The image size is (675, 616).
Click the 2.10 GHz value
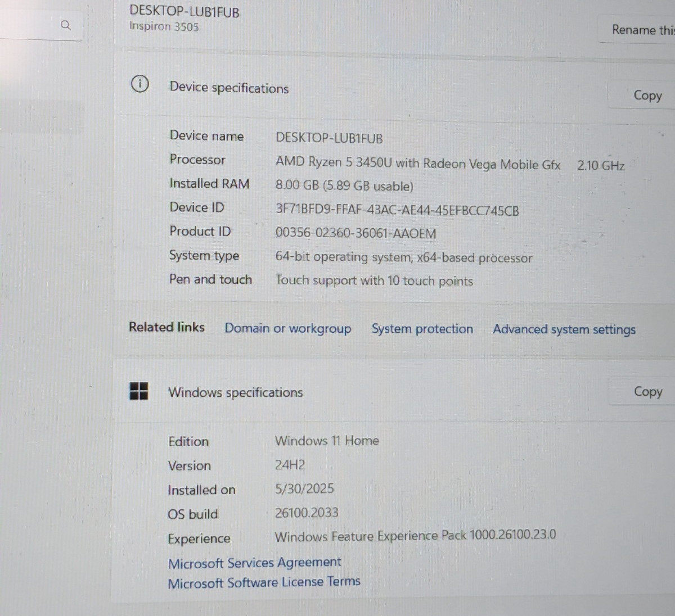coord(601,166)
